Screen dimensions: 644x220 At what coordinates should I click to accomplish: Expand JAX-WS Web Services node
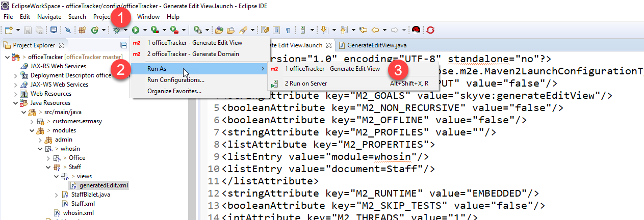coord(15,85)
